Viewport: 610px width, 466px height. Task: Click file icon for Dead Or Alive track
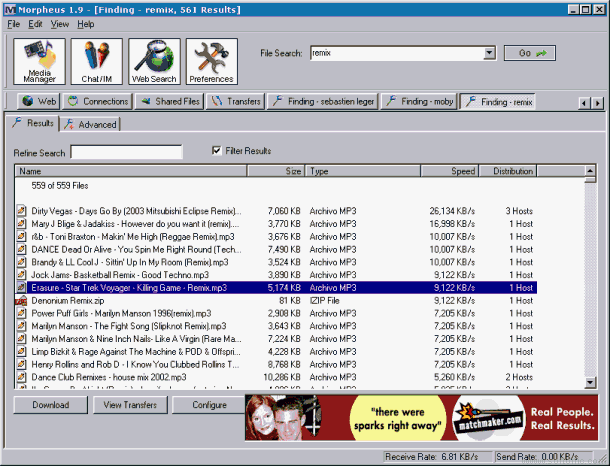pos(21,249)
